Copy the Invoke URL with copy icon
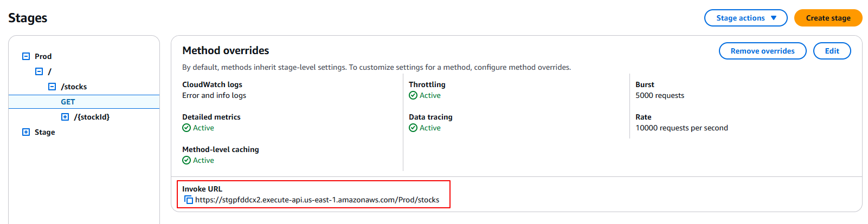 click(188, 200)
